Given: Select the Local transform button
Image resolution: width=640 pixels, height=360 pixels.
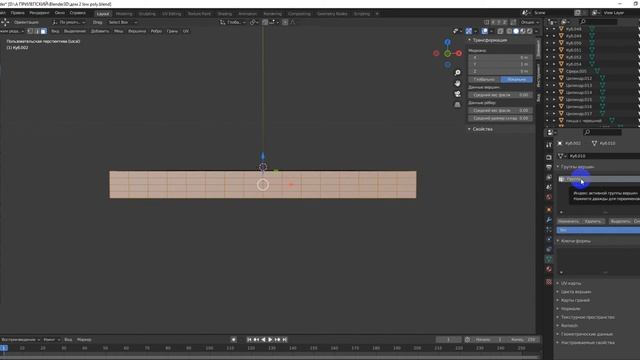Looking at the screenshot, I should [517, 80].
